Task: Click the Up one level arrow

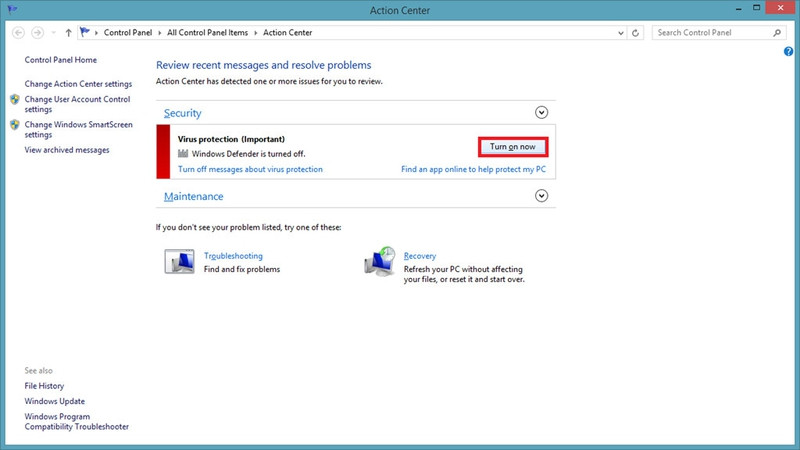Action: (68, 33)
